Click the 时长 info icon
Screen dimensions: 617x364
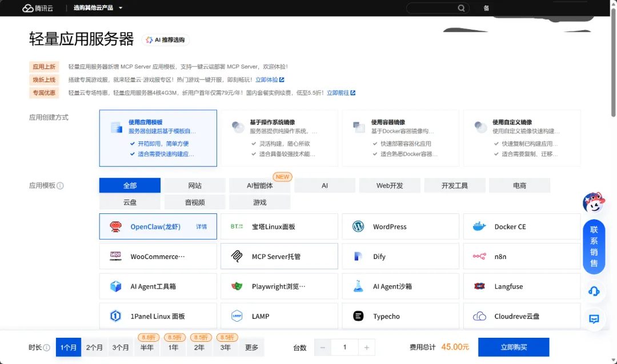coord(46,347)
